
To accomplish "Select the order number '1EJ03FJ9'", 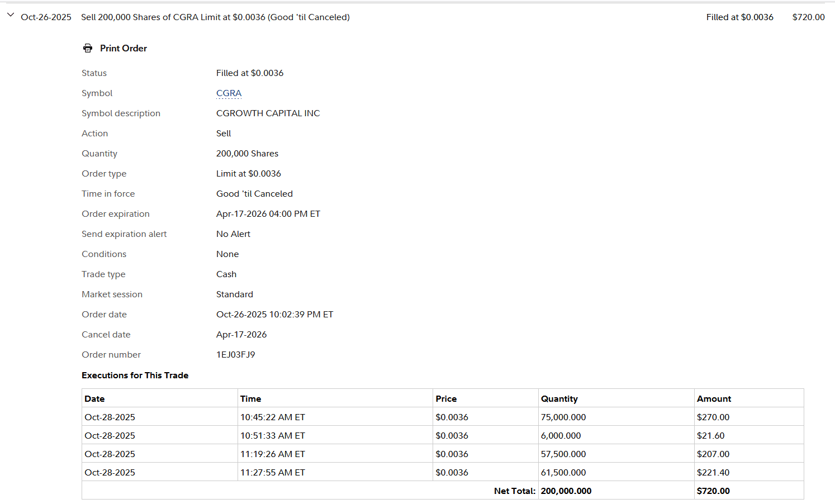I will pos(236,355).
